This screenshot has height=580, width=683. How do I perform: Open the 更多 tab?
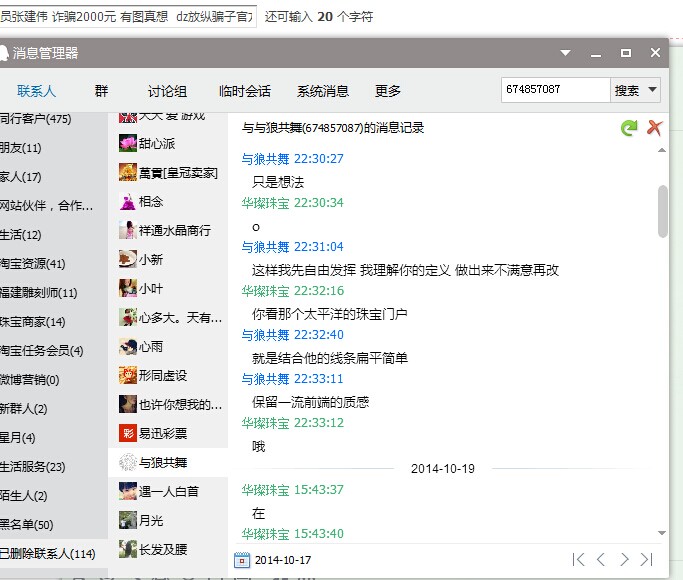(x=388, y=91)
